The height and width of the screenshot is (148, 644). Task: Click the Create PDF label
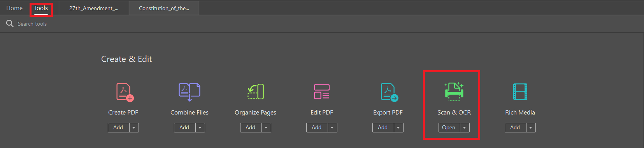[x=123, y=112]
